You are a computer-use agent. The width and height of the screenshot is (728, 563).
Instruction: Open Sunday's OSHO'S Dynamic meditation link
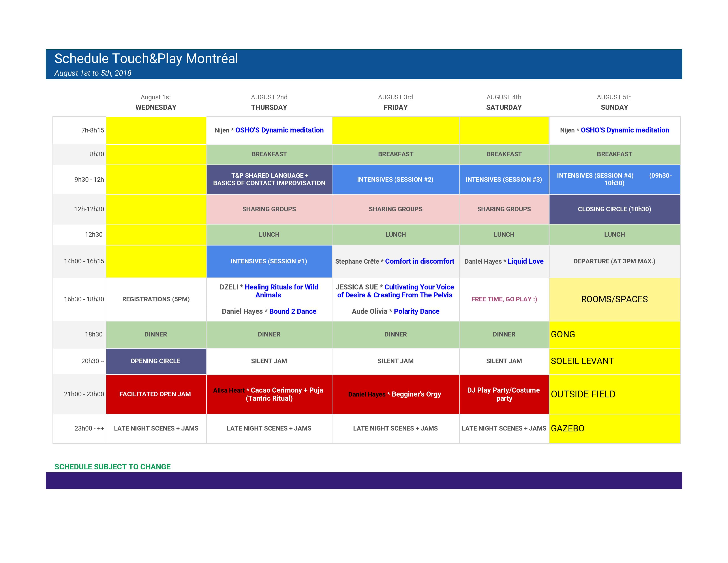coord(625,130)
